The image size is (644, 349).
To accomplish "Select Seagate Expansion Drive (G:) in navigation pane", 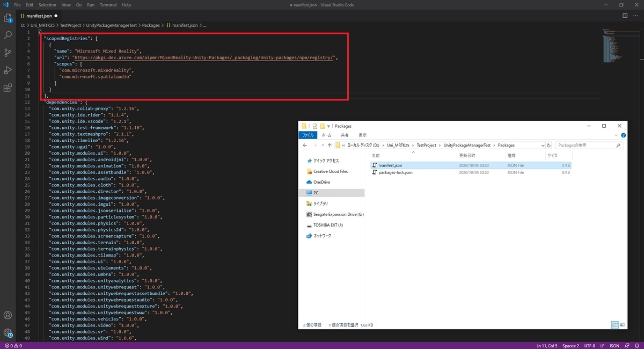I will pos(335,214).
